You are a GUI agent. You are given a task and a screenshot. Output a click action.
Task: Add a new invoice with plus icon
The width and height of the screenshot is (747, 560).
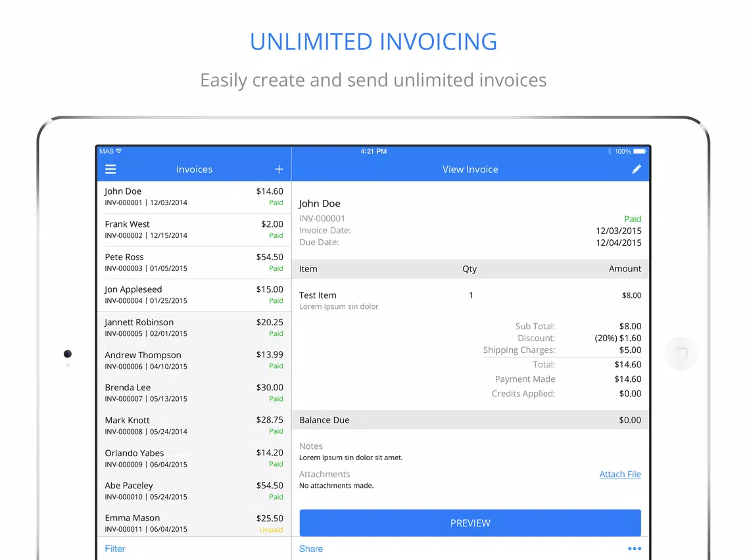coord(279,169)
